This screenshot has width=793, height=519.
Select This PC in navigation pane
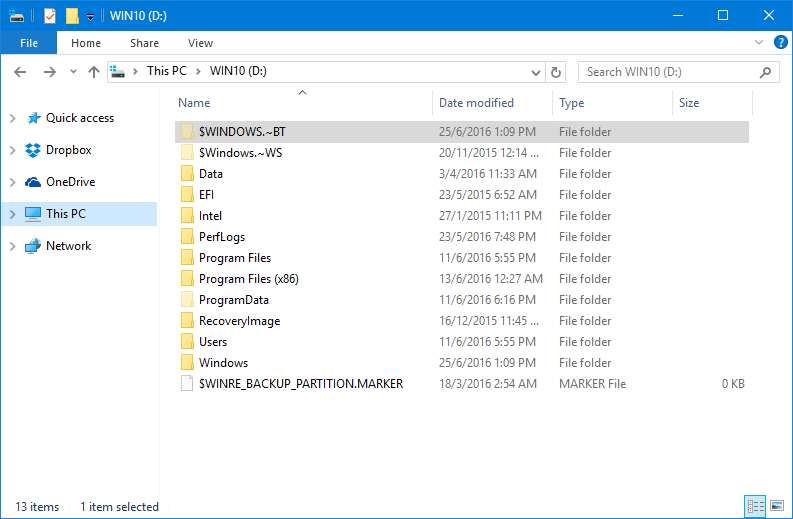(x=66, y=213)
